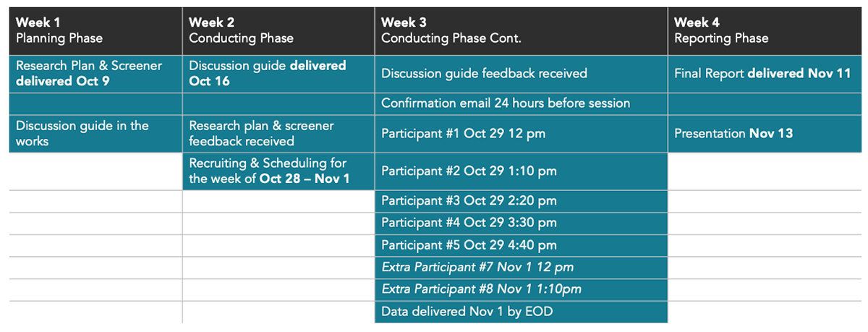The height and width of the screenshot is (332, 868).
Task: Click Discussion guide in the works cell
Action: click(95, 133)
